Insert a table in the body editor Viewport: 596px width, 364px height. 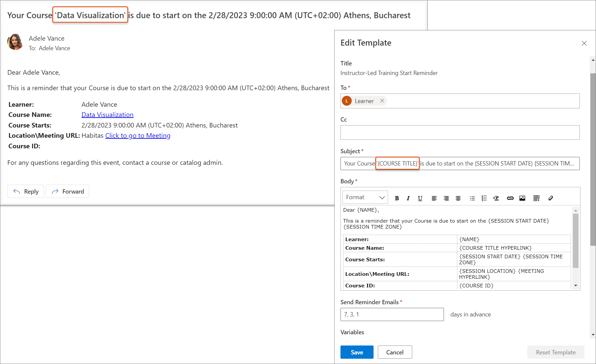point(536,198)
